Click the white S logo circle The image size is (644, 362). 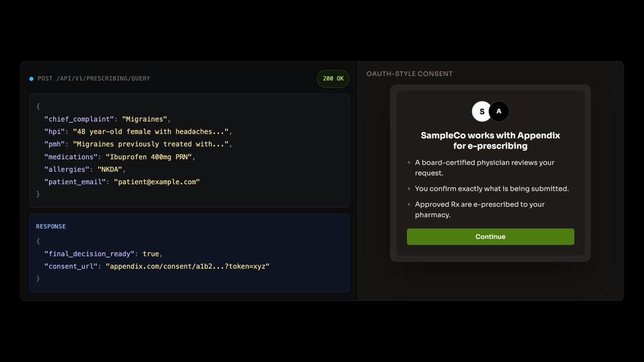[x=482, y=112]
